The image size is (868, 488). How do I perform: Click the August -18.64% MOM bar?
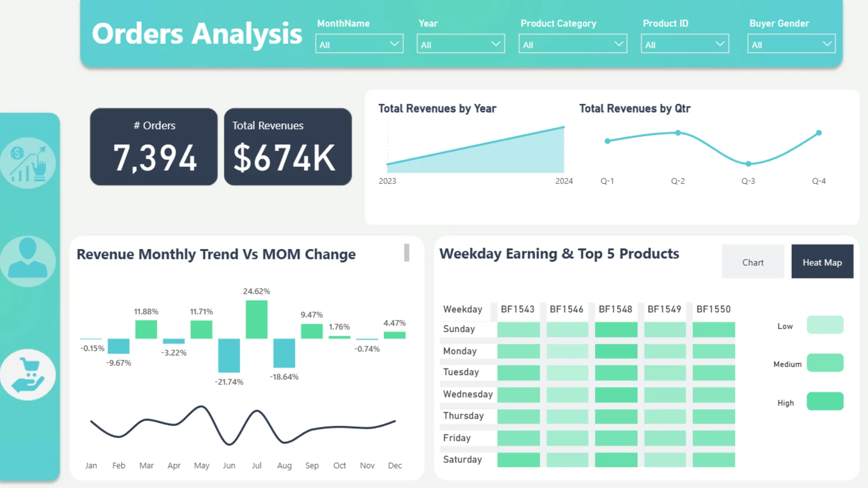point(284,353)
